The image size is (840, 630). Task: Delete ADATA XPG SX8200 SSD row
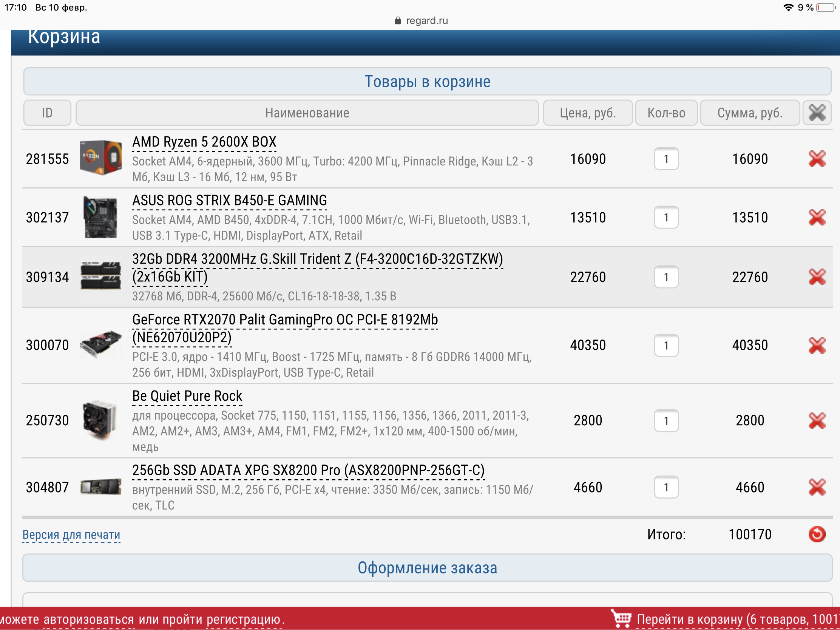click(x=817, y=487)
